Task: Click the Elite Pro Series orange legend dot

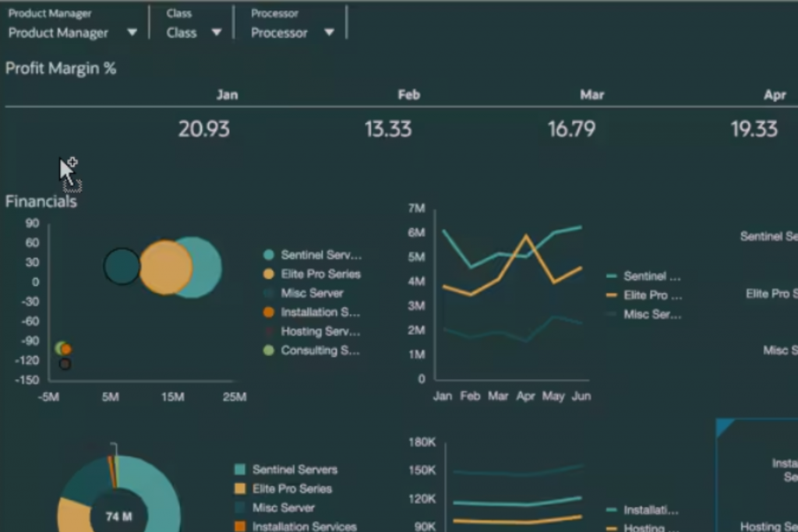Action: pyautogui.click(x=269, y=274)
